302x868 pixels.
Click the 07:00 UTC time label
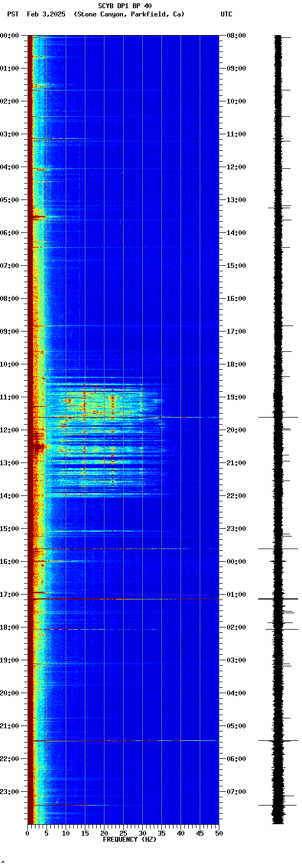click(x=236, y=792)
